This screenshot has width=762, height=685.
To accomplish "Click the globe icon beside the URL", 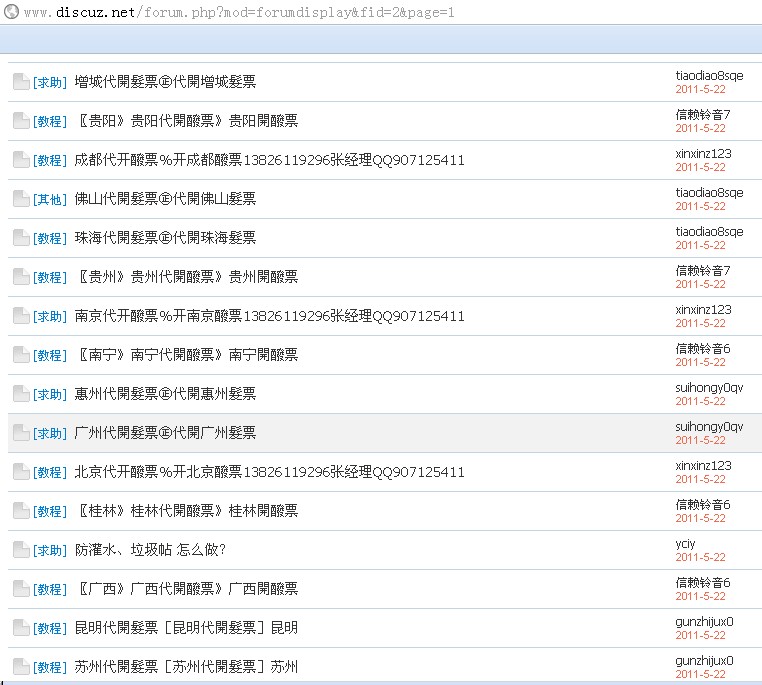I will [11, 11].
